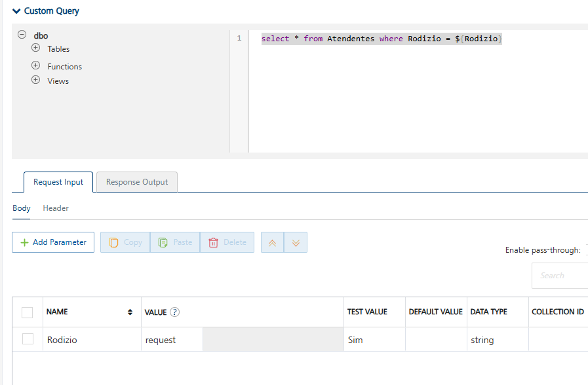Expand the Views tree node

coord(36,81)
